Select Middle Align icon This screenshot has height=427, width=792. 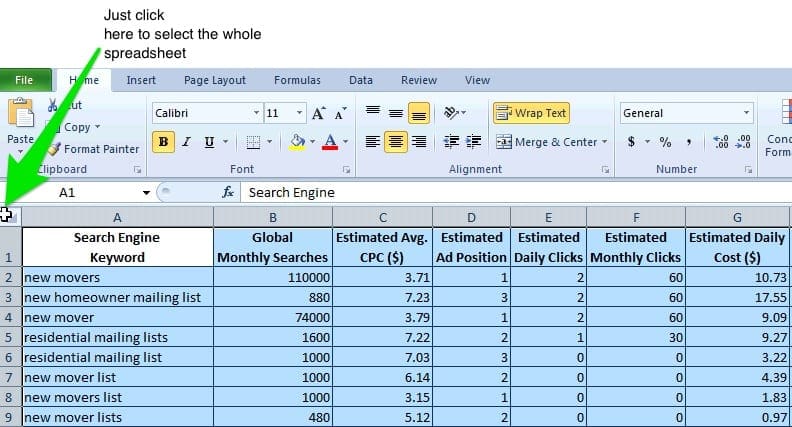tap(395, 113)
